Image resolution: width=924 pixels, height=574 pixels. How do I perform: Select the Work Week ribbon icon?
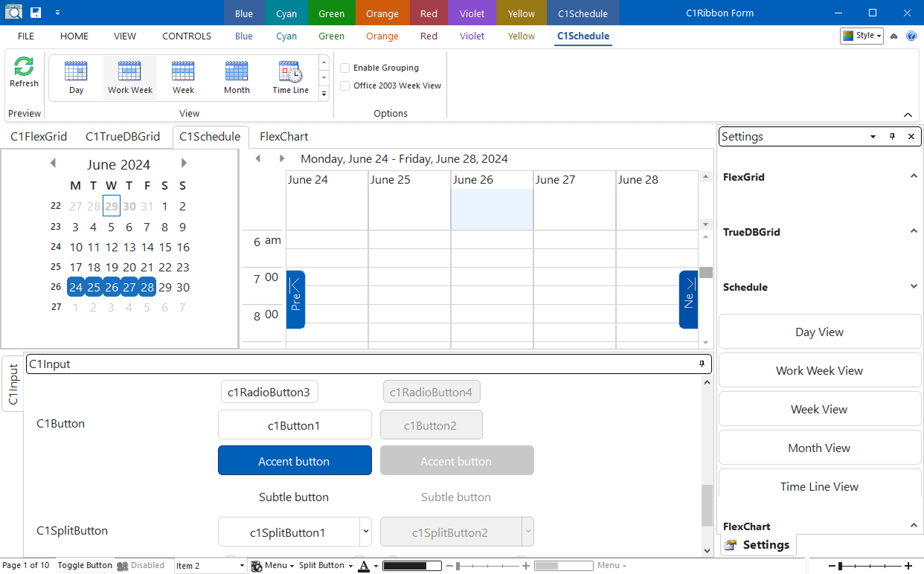pos(129,71)
